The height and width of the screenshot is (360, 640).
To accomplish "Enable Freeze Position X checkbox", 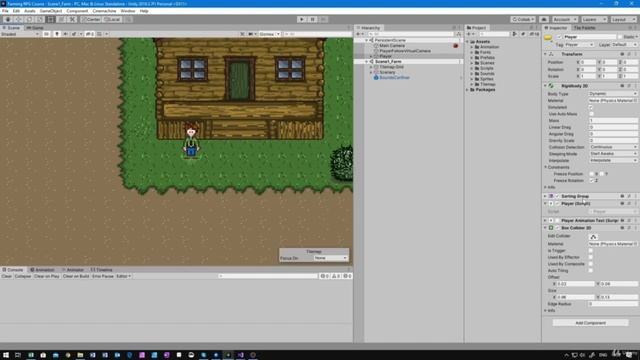I will (591, 174).
